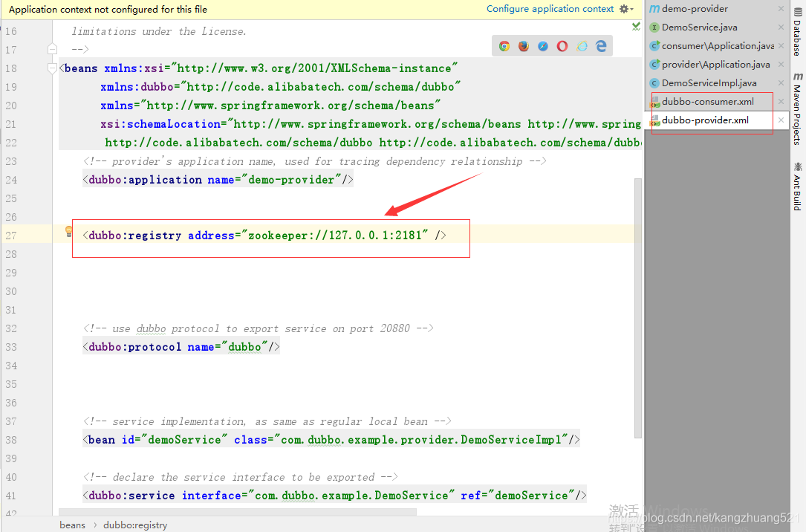Open the Database tool window
This screenshot has height=532, width=806.
[x=797, y=31]
